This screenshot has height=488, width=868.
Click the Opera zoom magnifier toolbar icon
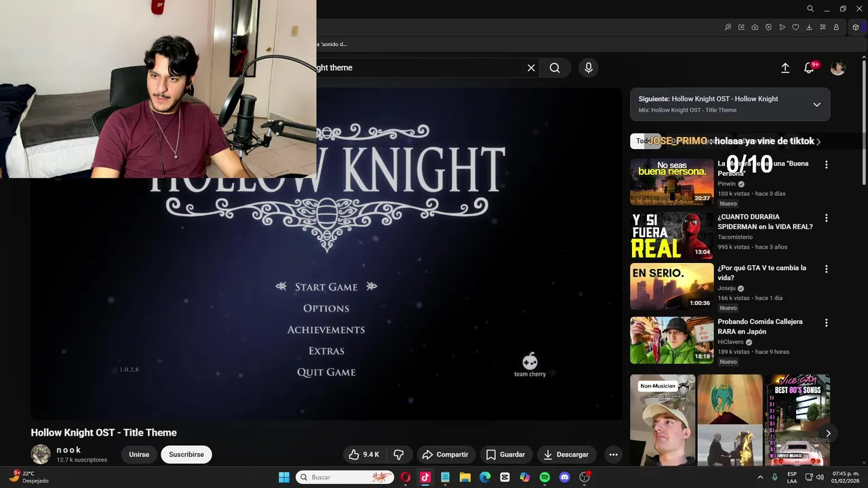click(x=728, y=27)
